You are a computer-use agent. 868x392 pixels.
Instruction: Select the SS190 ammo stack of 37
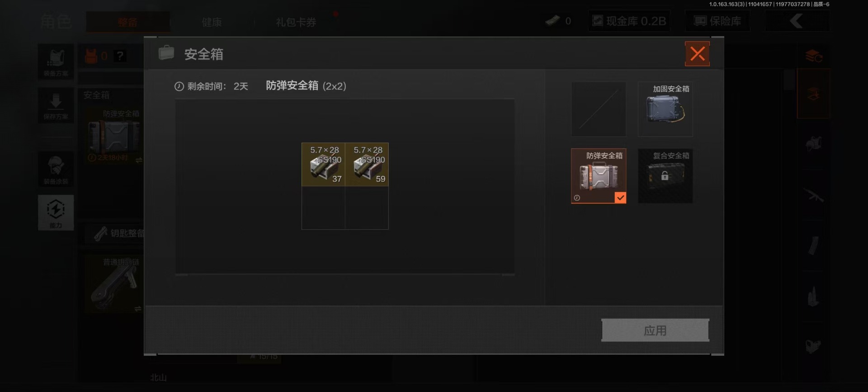(323, 165)
